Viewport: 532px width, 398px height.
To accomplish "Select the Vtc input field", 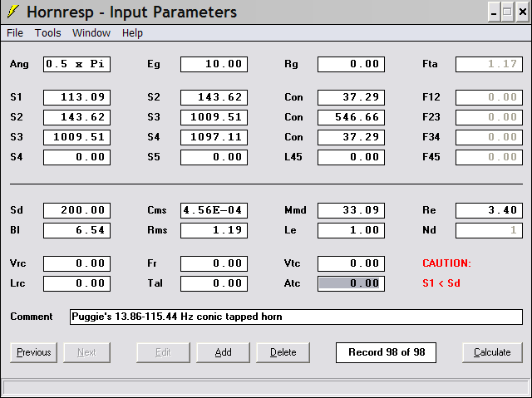I will [x=351, y=263].
